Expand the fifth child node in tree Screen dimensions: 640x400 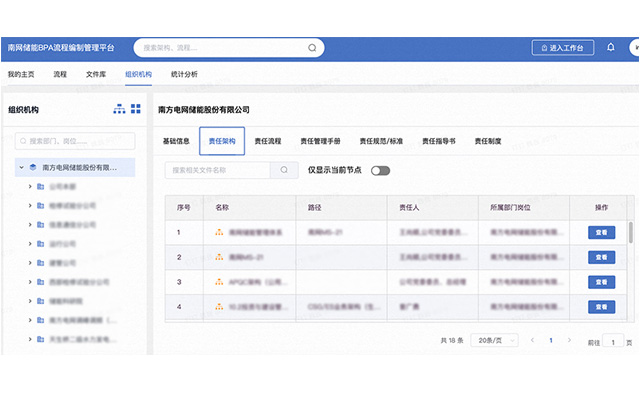[30, 262]
